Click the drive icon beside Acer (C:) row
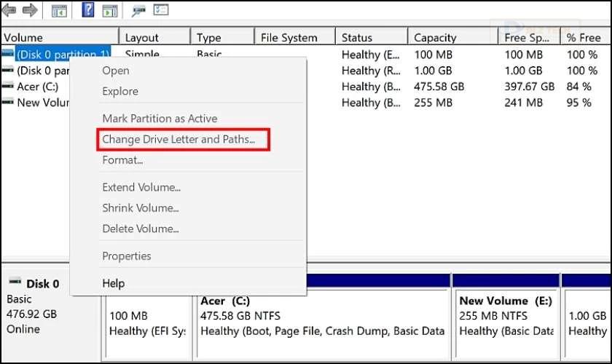This screenshot has width=612, height=364. [x=8, y=86]
